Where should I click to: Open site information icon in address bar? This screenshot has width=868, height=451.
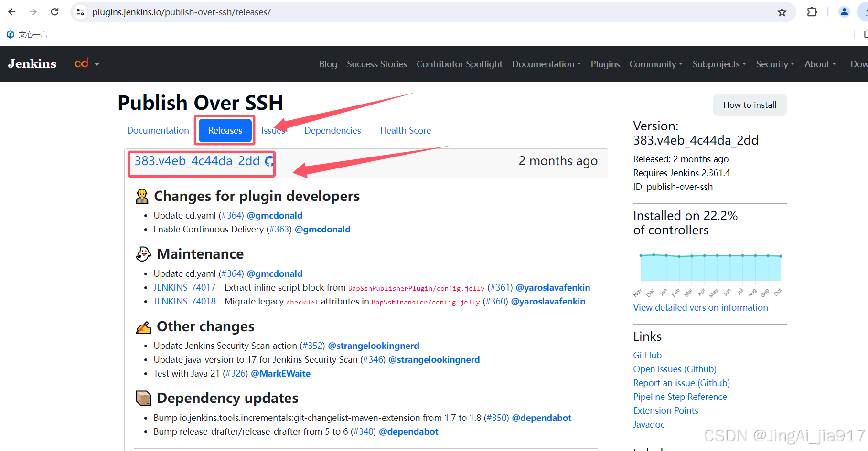(x=80, y=12)
